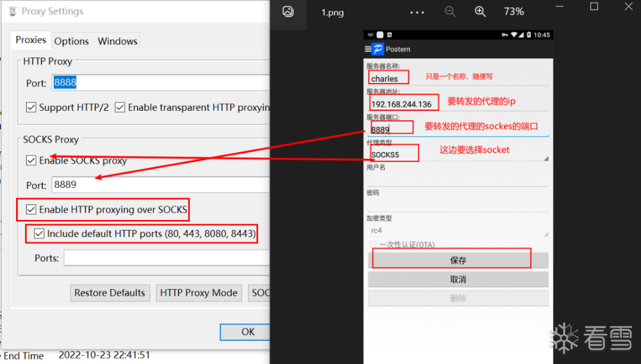The height and width of the screenshot is (364, 641).
Task: Click the additional Ports input field
Action: (x=167, y=258)
